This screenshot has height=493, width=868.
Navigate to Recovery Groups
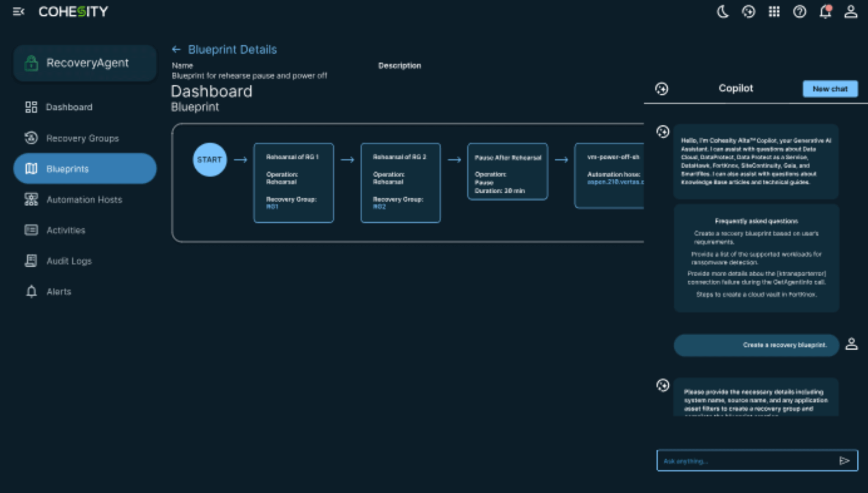coord(82,138)
